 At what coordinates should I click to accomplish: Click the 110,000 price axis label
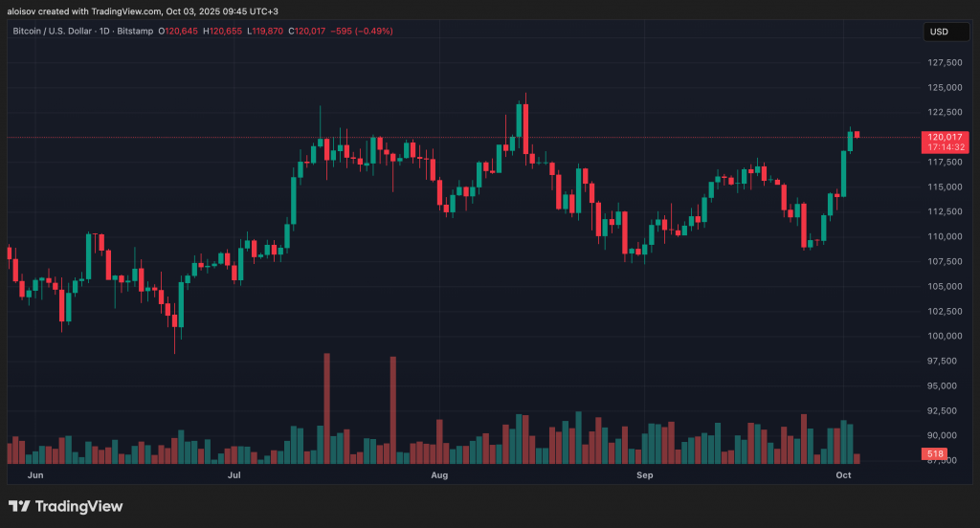point(945,236)
